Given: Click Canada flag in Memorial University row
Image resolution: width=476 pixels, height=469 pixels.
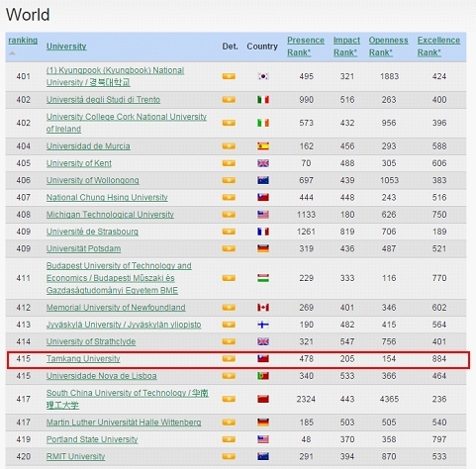Looking at the screenshot, I should 263,308.
